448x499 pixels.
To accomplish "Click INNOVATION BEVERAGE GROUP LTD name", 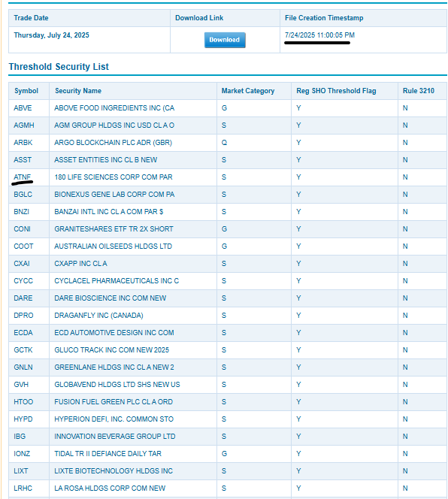I will point(114,437).
